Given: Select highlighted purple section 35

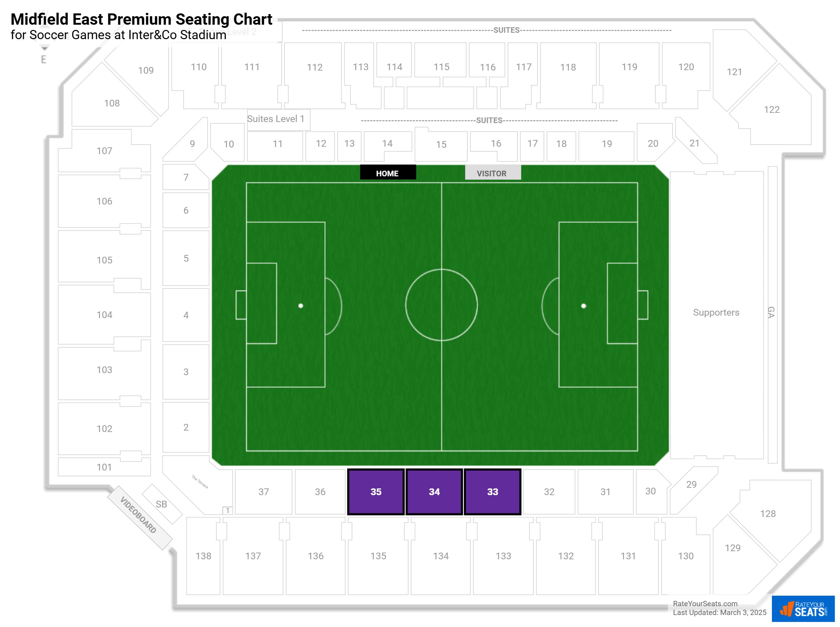Looking at the screenshot, I should [x=376, y=492].
